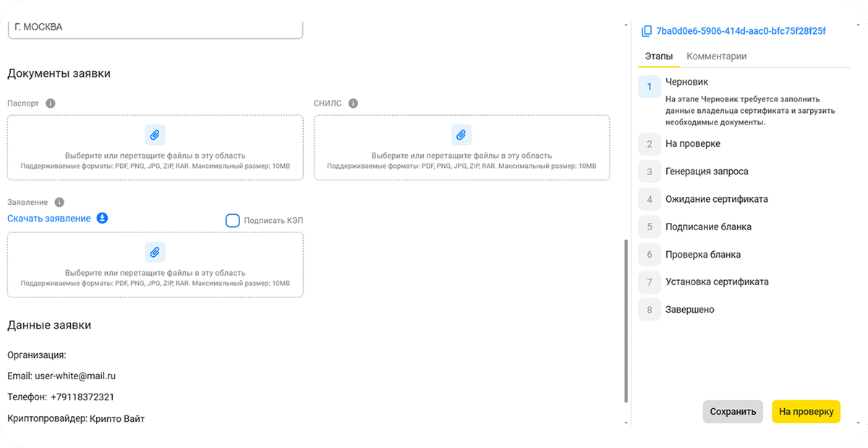Click the Г. МОСКВА input field
Screen dimensions: 868x448
(155, 28)
